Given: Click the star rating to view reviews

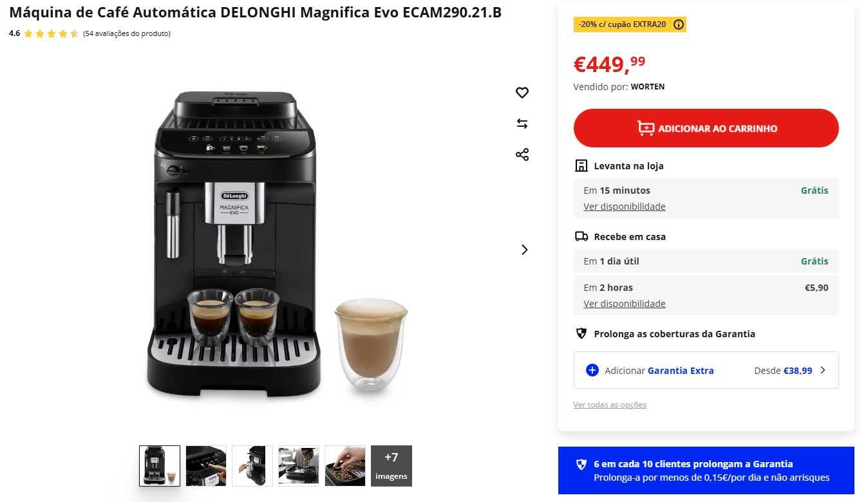Looking at the screenshot, I should coord(52,33).
